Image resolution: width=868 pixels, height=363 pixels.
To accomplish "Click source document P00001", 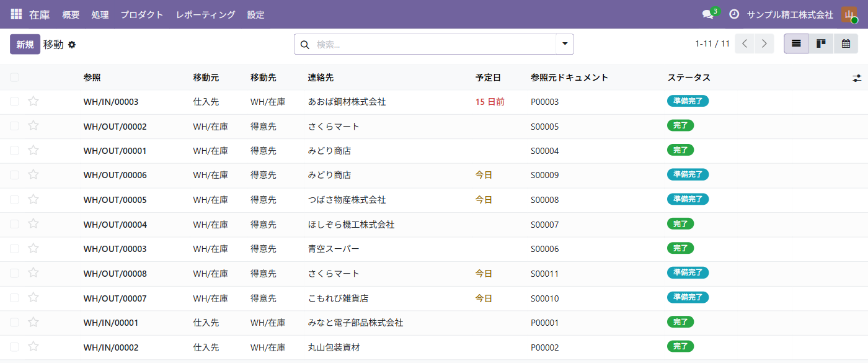I will tap(545, 323).
